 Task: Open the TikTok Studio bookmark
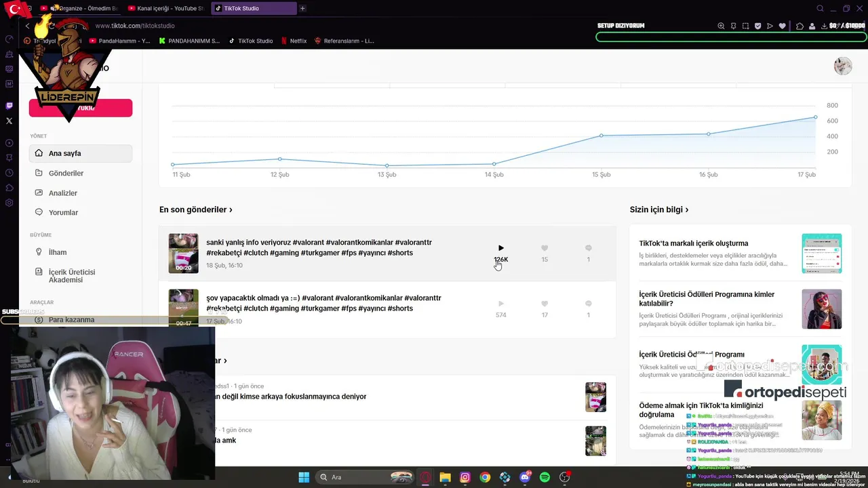(251, 41)
